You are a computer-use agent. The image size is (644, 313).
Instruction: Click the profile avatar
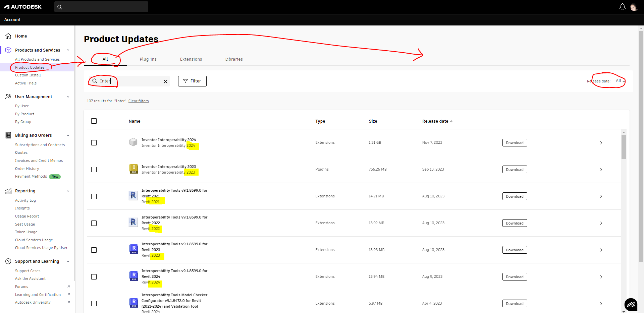634,7
